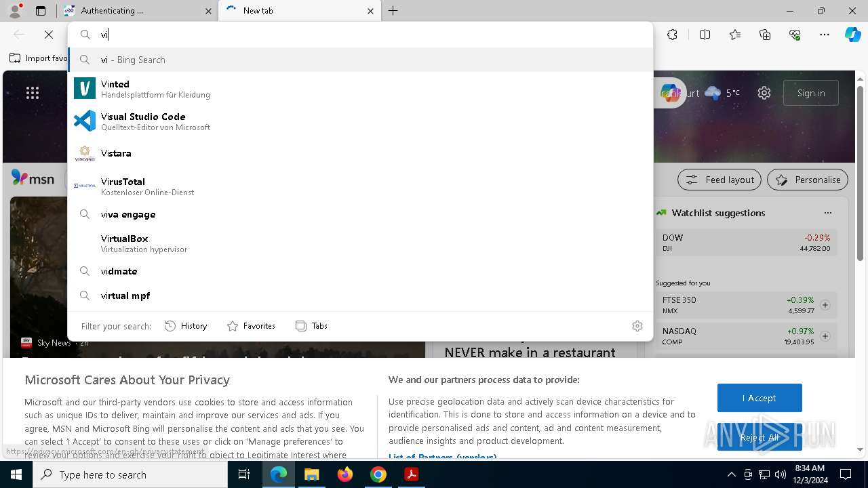Select the Vinted suggestion

(360, 89)
